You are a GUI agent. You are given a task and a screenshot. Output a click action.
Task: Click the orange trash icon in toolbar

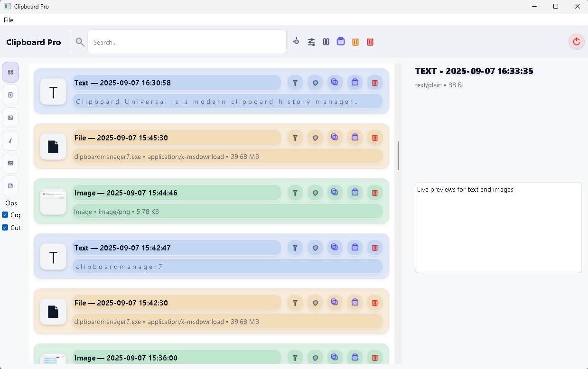355,42
